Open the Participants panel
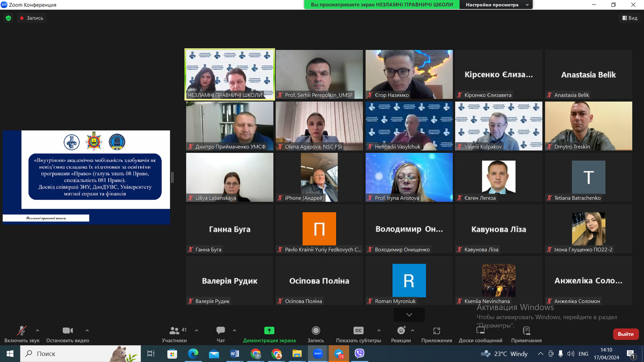The image size is (644, 362). click(x=175, y=334)
